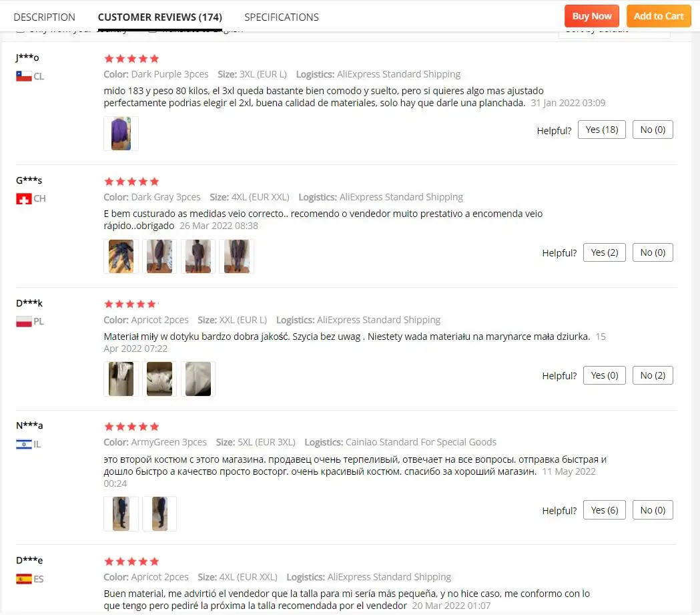Switch to the Description tab

[44, 17]
